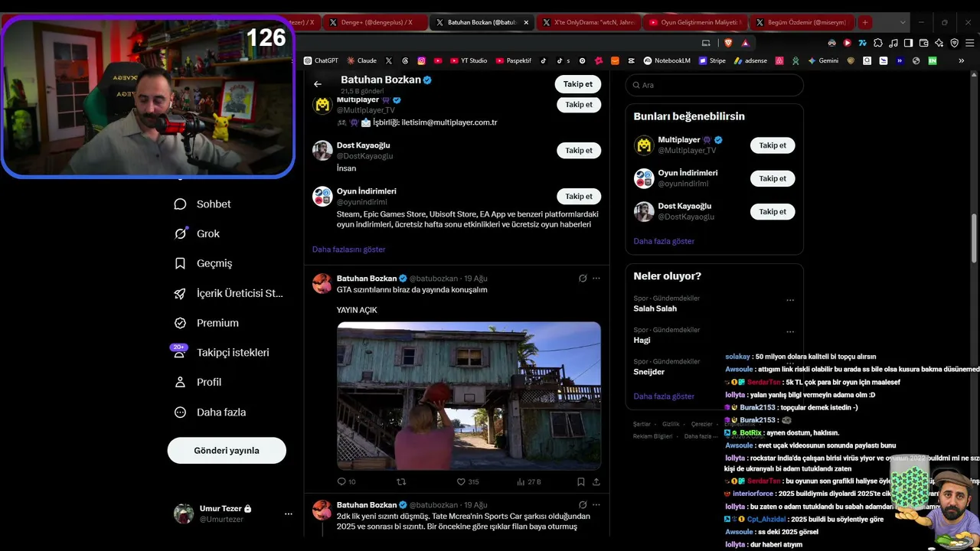The height and width of the screenshot is (551, 980).
Task: Open the Premium sidebar item
Action: [207, 323]
